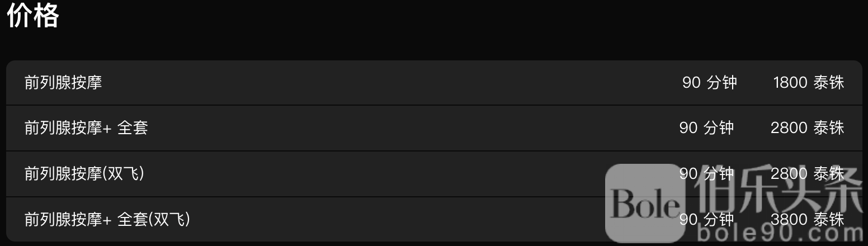Click the 90 分钟 duration in first row
This screenshot has height=246, width=868.
point(709,83)
